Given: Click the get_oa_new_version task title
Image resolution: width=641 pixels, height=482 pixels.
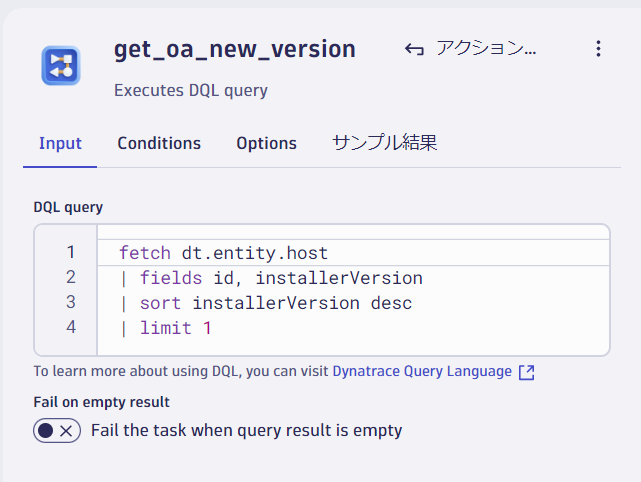Looking at the screenshot, I should 235,49.
